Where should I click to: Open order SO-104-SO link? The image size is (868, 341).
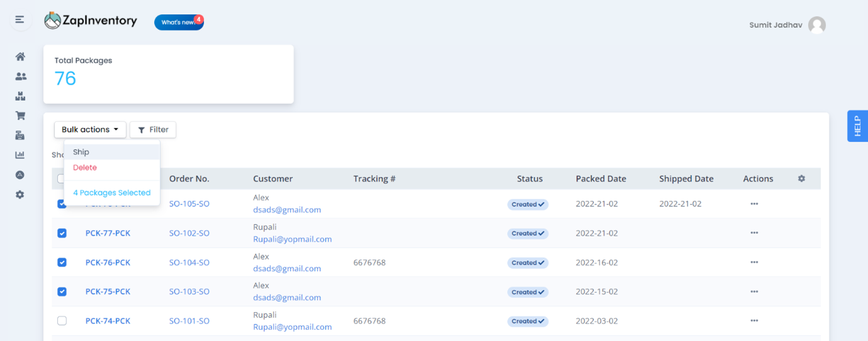coord(189,262)
